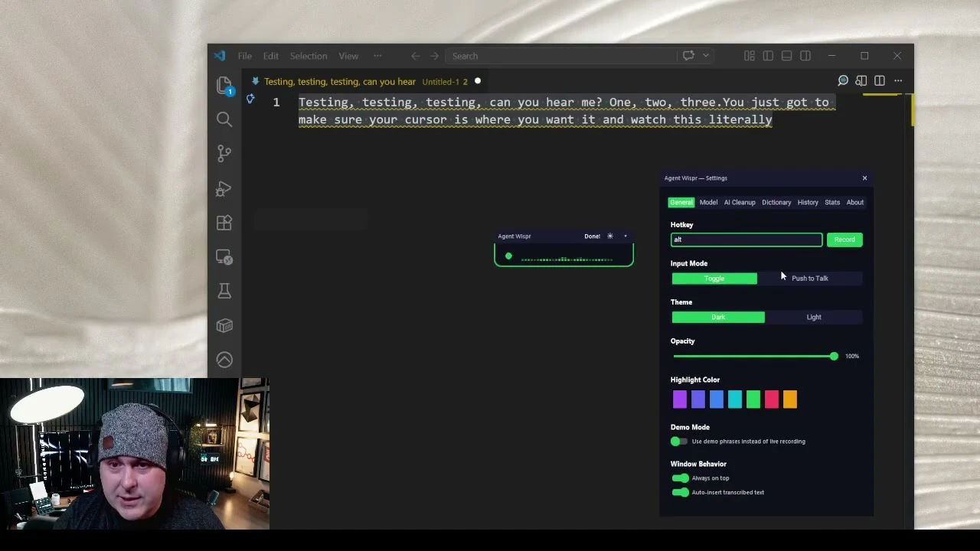This screenshot has width=980, height=551.
Task: Open the Agent Wispr widget dropdown arrow
Action: click(x=625, y=236)
